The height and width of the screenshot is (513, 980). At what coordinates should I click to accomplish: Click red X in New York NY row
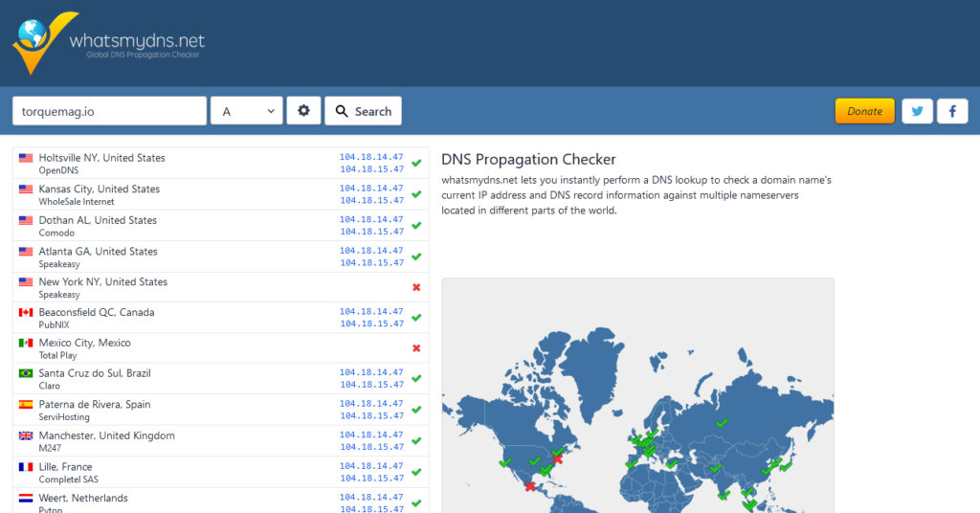[416, 287]
